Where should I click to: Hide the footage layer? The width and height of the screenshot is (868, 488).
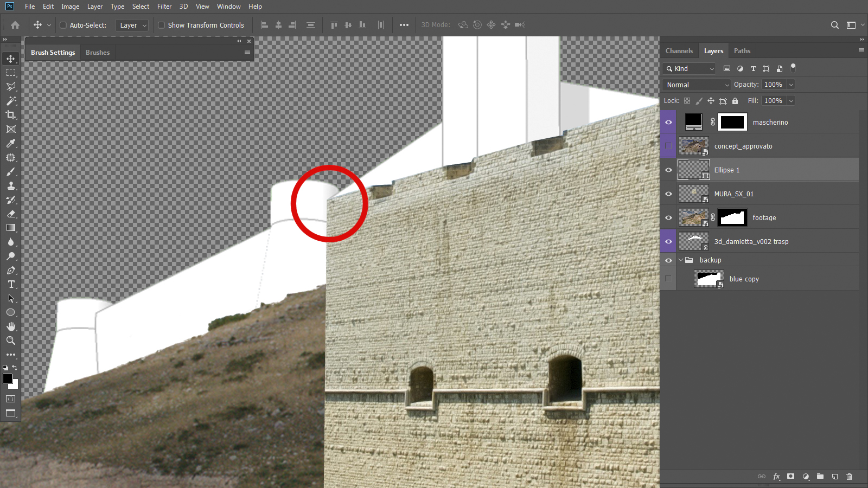668,218
